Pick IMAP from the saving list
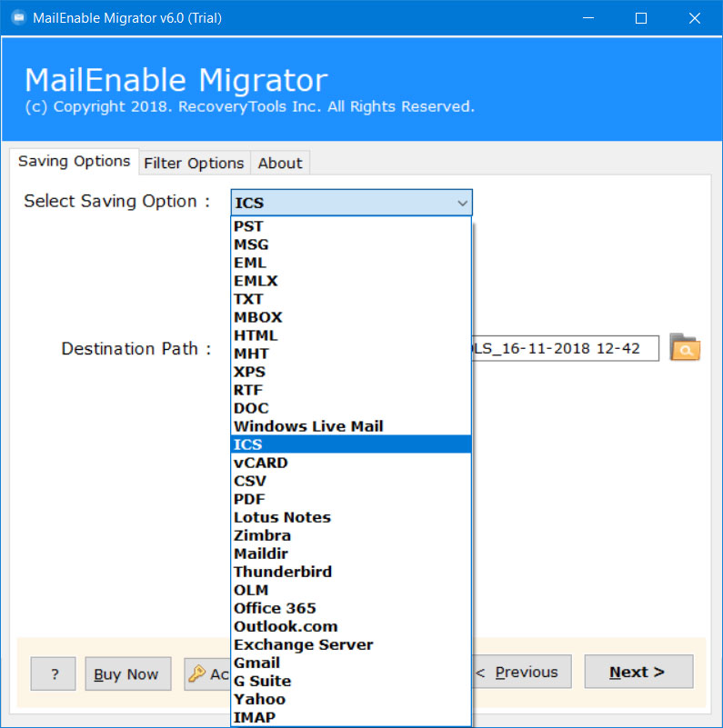Image resolution: width=723 pixels, height=728 pixels. 351,717
